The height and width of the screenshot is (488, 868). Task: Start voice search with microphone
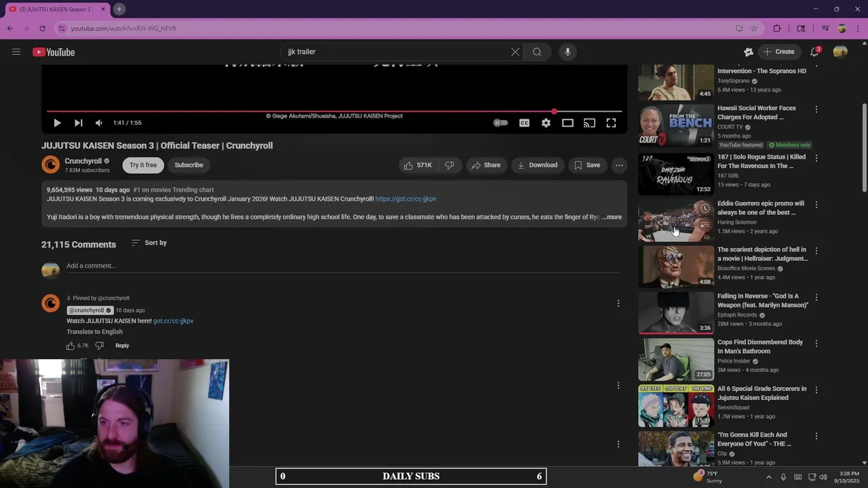568,52
